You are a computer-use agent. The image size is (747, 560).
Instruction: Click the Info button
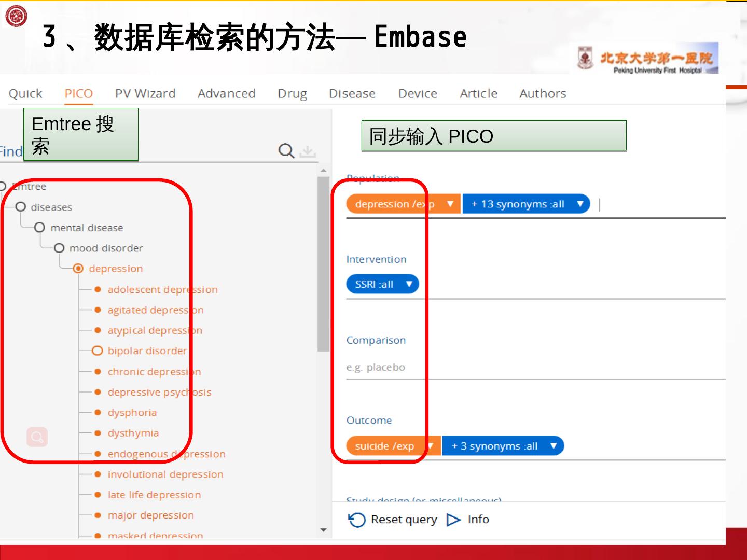[x=468, y=520]
